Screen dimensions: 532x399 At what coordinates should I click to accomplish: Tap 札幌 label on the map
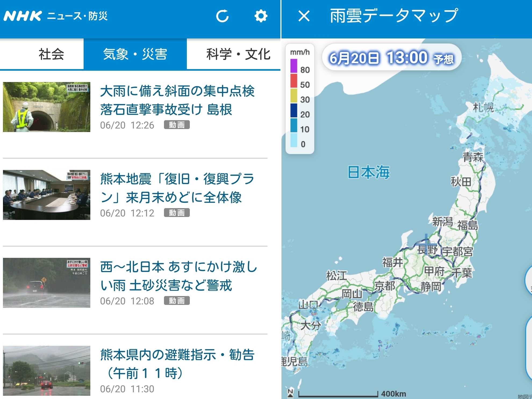(483, 107)
